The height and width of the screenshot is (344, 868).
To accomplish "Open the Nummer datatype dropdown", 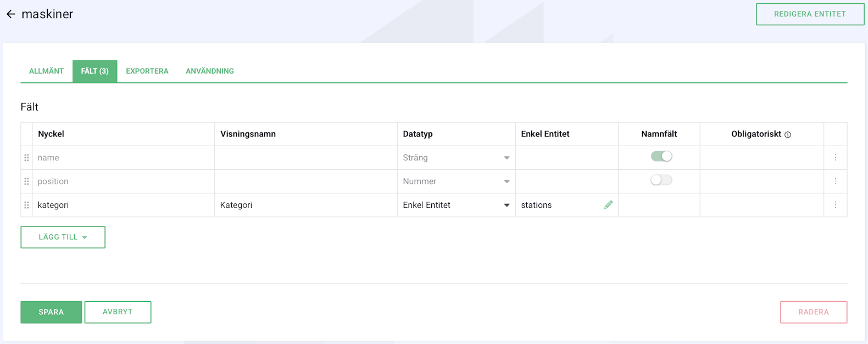I will 456,181.
